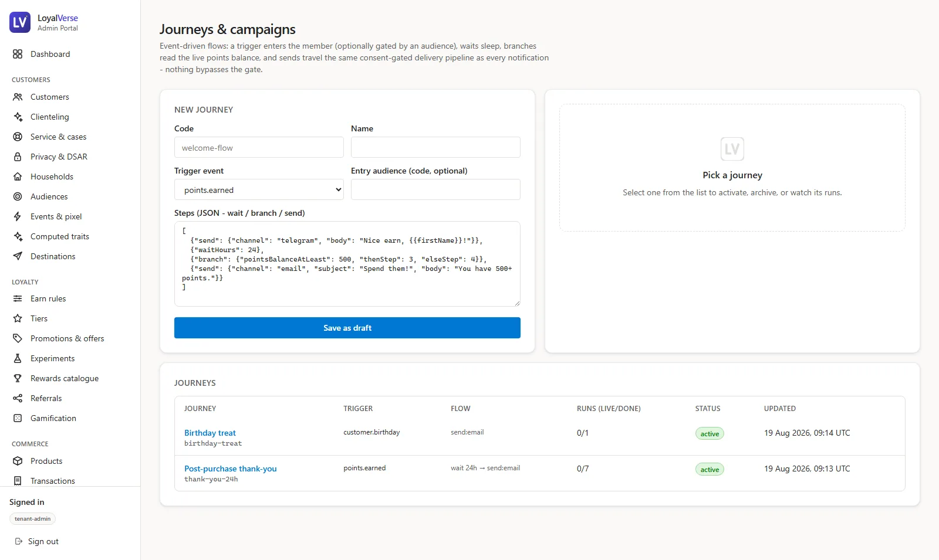Click the 0/7 runs value

coord(583,469)
